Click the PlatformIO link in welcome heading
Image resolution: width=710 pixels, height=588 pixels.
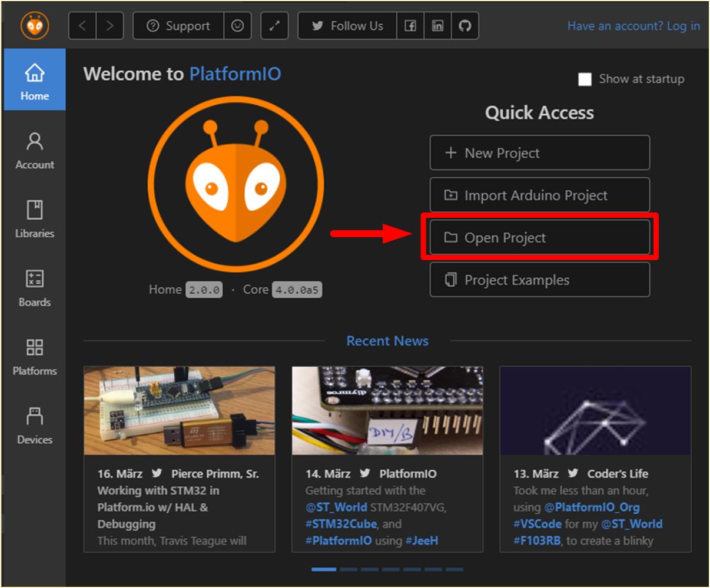235,74
